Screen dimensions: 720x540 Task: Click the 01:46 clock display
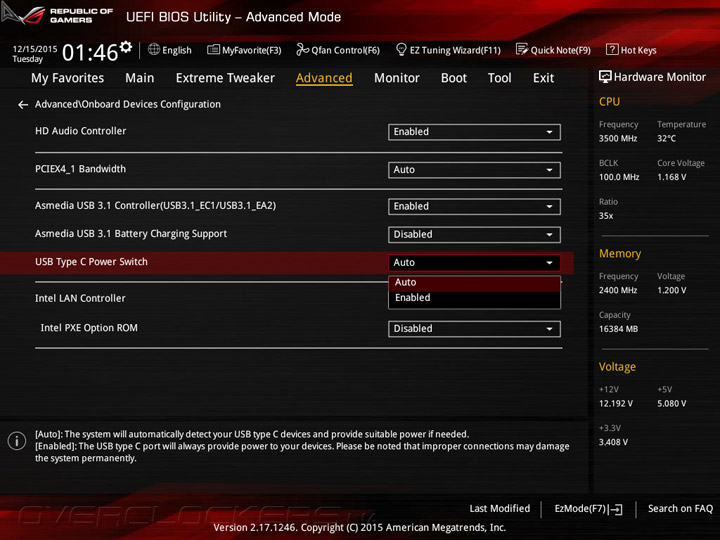(90, 52)
